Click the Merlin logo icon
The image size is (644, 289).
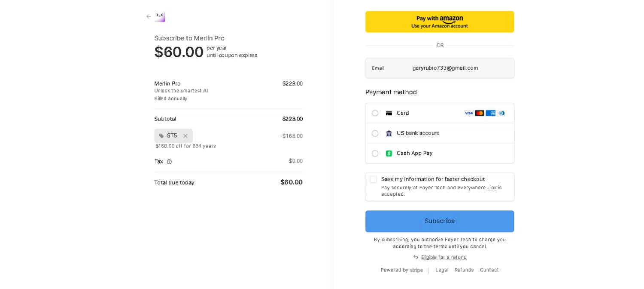tap(160, 16)
